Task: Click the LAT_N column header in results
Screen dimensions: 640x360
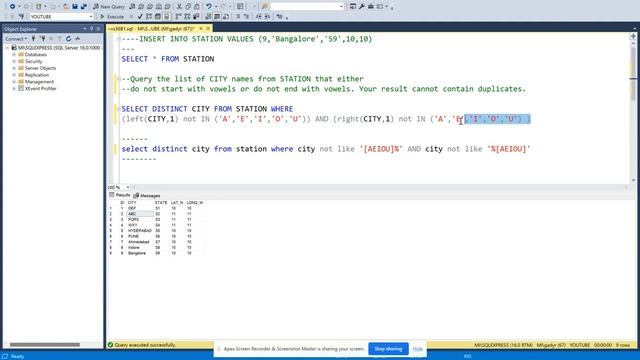Action: (x=177, y=202)
